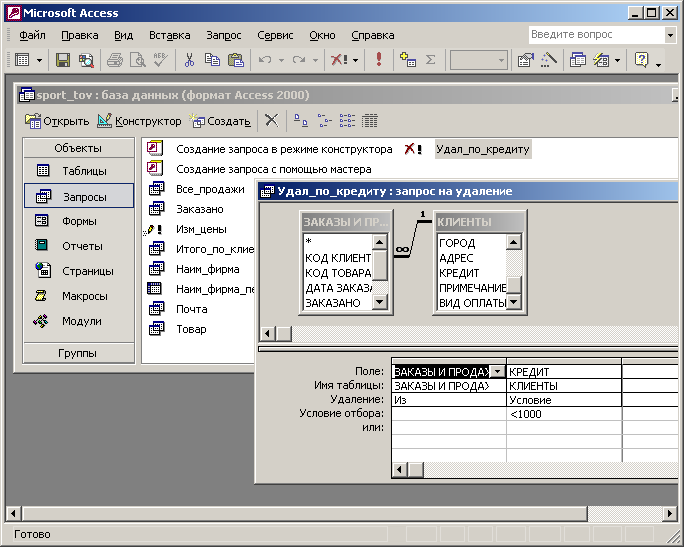Click the Spelling check toolbar icon

click(161, 60)
